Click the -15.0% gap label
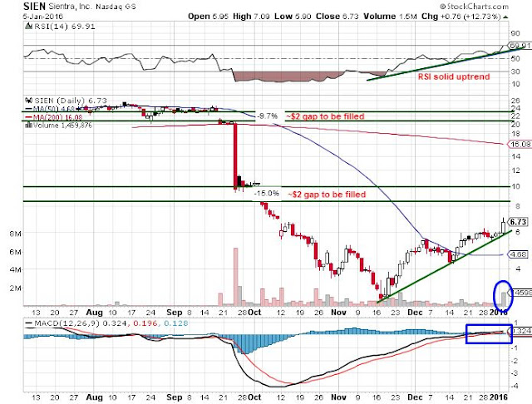Screen dimensions: 532x404 [267, 194]
